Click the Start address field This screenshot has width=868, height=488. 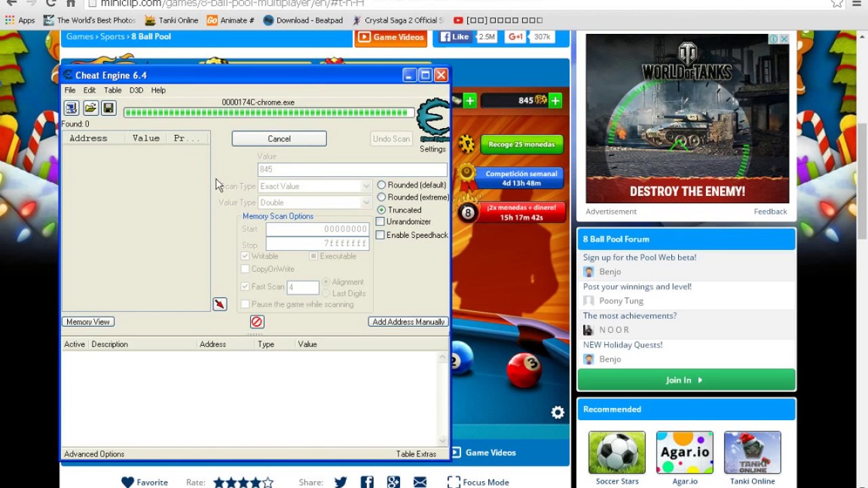point(317,229)
